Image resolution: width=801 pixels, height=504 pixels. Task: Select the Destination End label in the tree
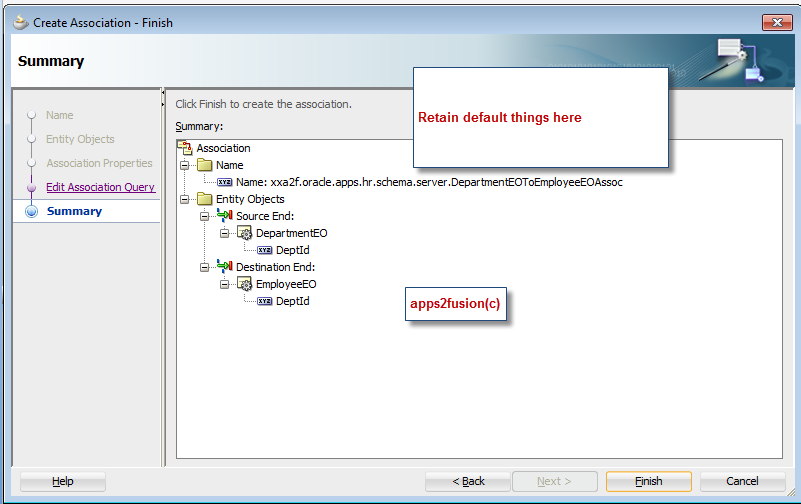(275, 267)
